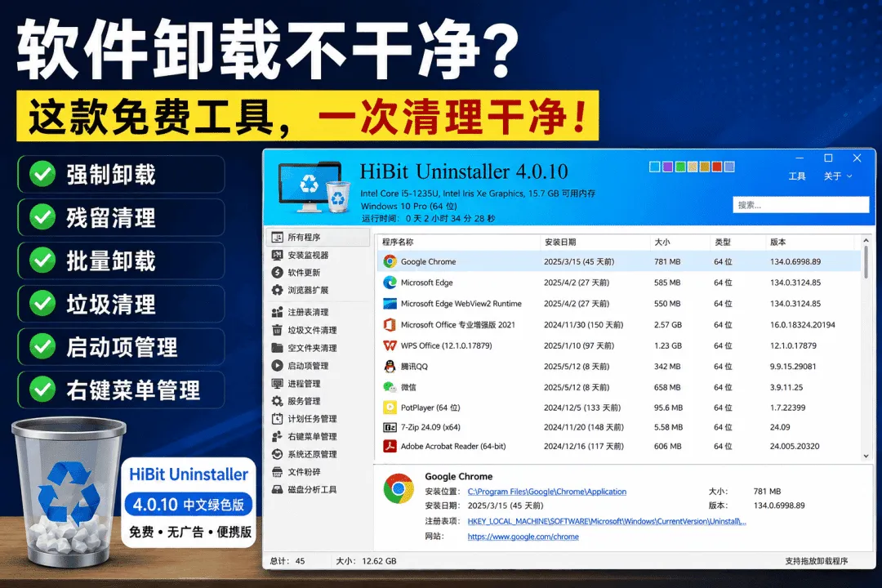Apply the purple theme color swatch
Viewport: 882px width, 588px height.
pos(667,167)
